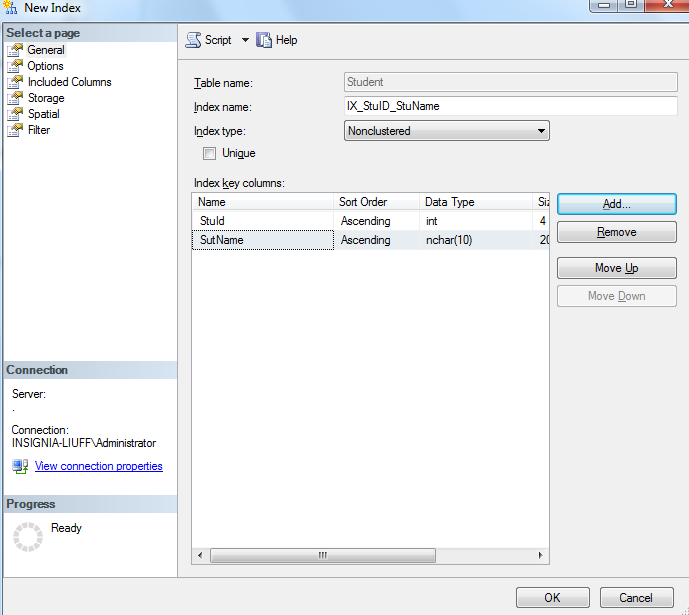Click in the Index name field
This screenshot has height=615, width=689.
pyautogui.click(x=510, y=106)
